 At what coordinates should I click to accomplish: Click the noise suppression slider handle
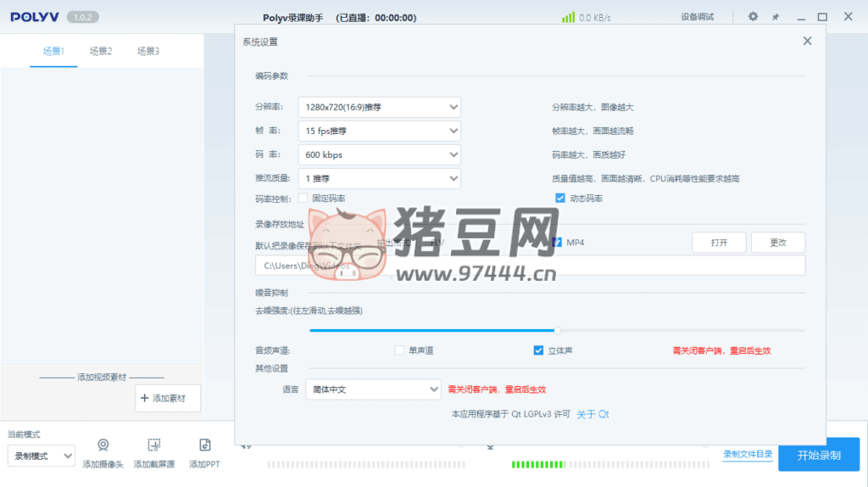[558, 330]
